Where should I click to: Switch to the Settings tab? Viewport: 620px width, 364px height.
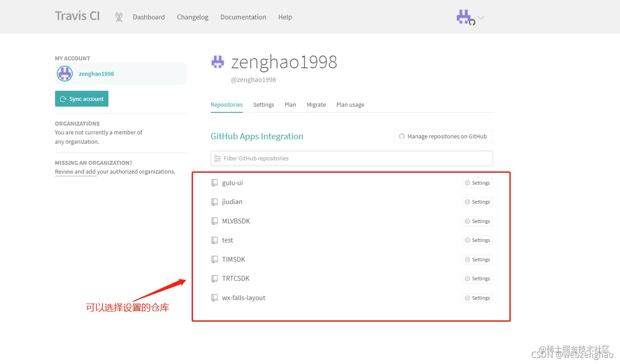(x=264, y=105)
